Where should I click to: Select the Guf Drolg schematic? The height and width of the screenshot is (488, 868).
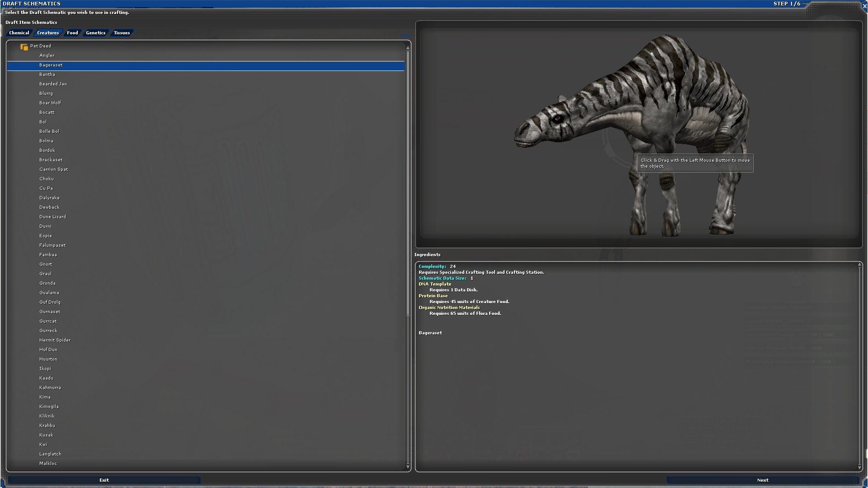pyautogui.click(x=50, y=302)
